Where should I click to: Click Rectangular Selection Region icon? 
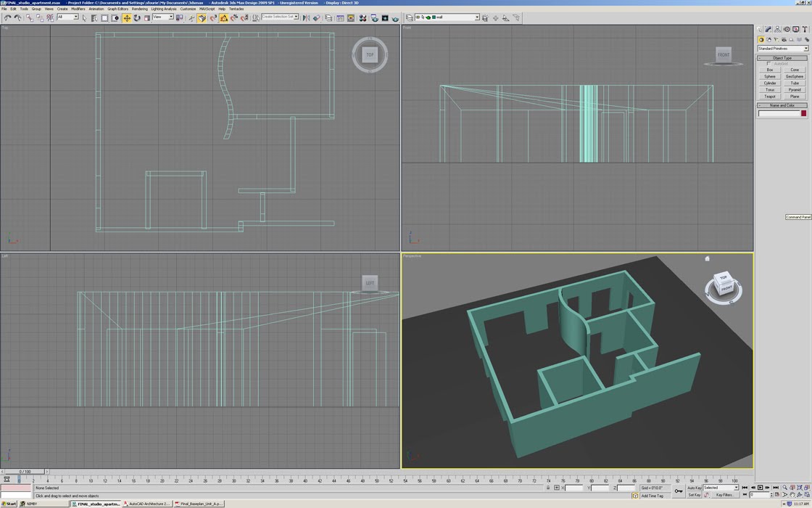click(104, 18)
